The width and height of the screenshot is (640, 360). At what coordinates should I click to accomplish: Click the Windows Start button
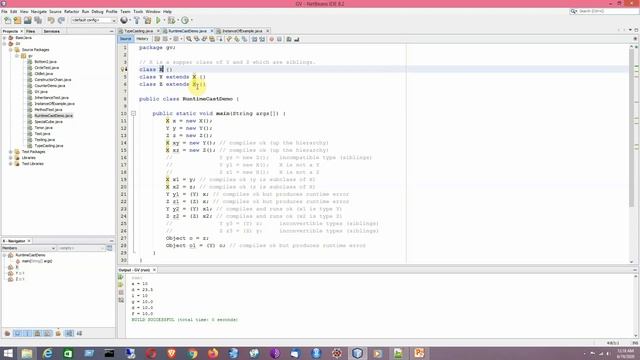pos(8,353)
